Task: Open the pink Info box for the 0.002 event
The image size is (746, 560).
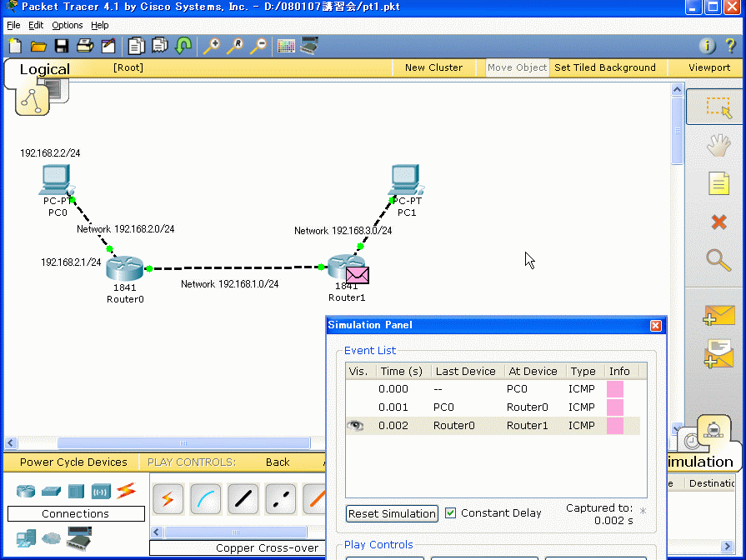Action: point(615,426)
